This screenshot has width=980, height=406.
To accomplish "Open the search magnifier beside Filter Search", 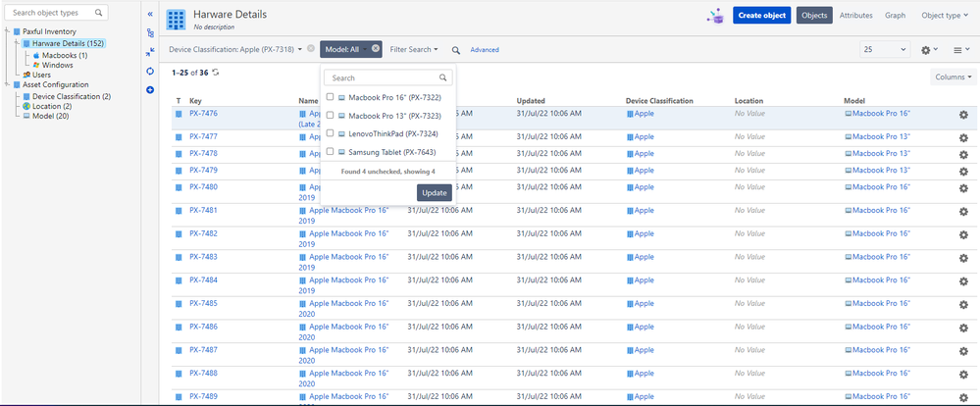I will (x=456, y=50).
